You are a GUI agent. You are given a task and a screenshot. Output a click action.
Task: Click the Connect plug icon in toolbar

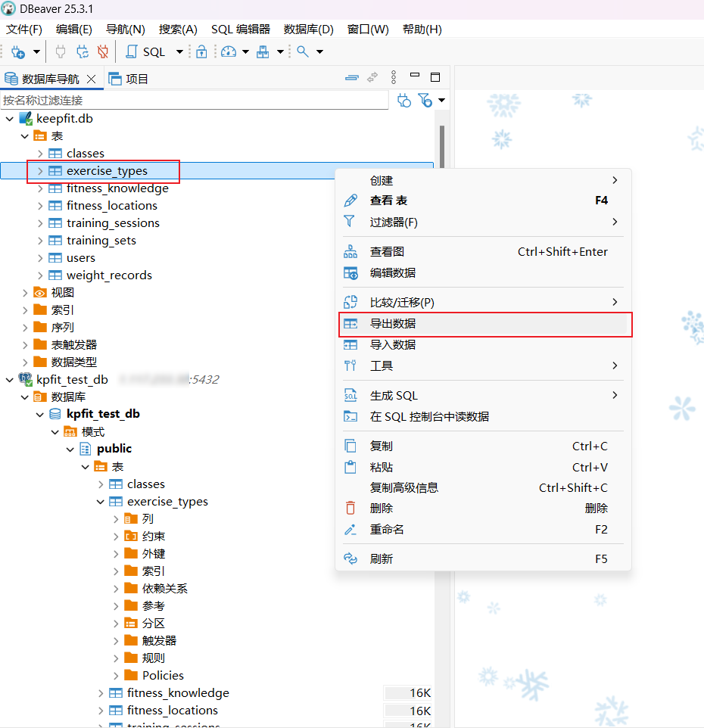[x=61, y=51]
